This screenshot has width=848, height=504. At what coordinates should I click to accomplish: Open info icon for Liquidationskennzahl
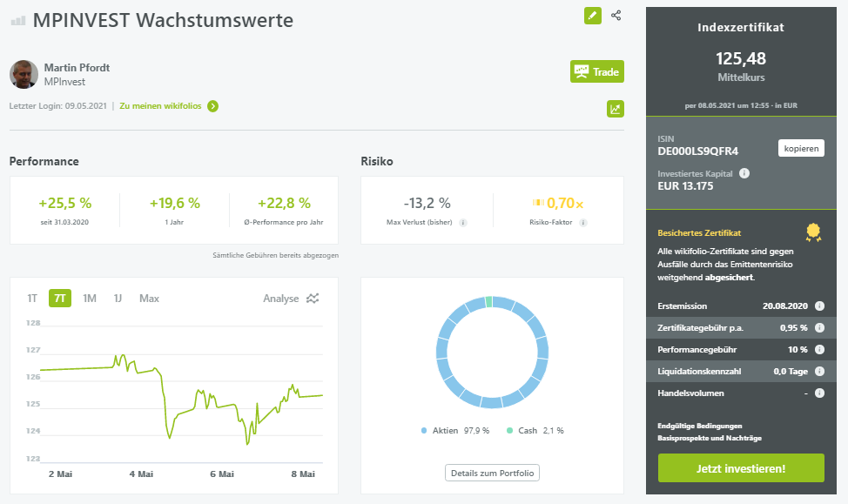[x=819, y=371]
